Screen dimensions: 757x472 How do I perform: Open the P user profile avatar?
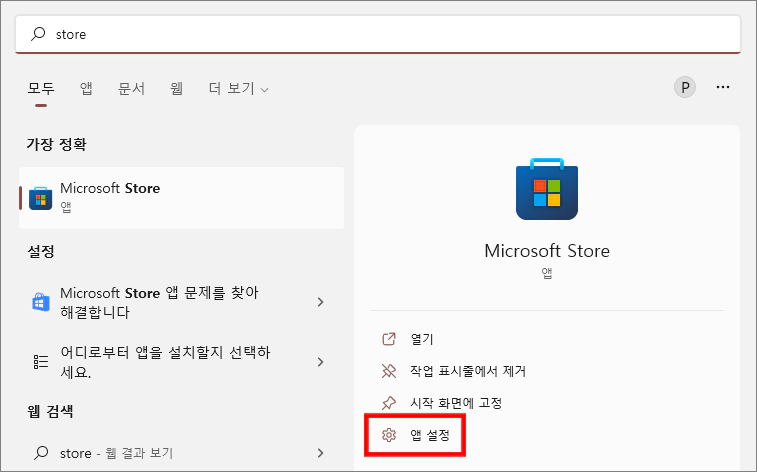(x=685, y=87)
